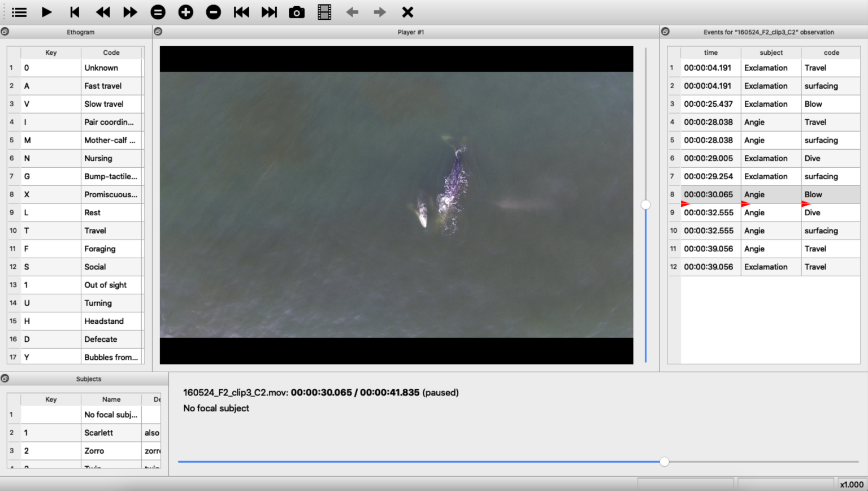This screenshot has height=491, width=868.
Task: Float the Ethogram panel
Action: (5, 32)
